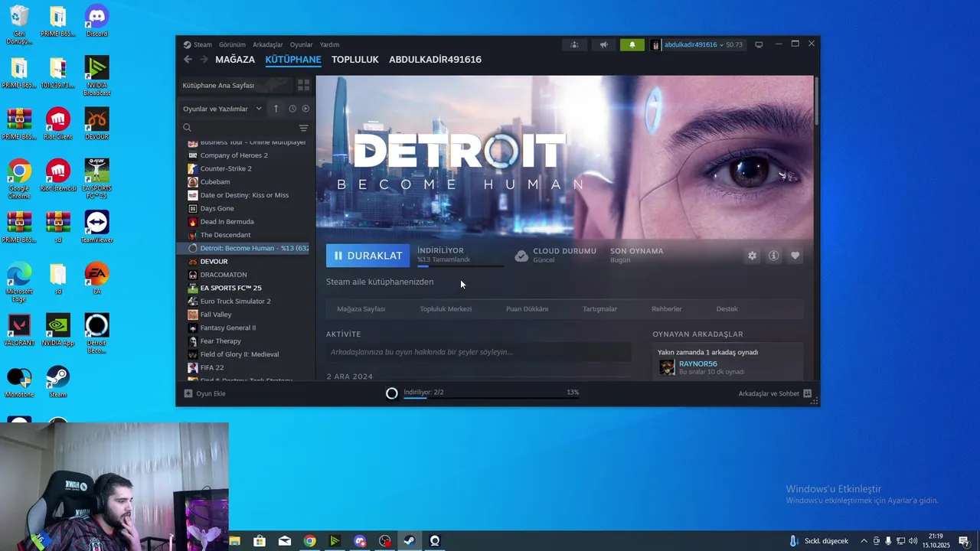Click the Cloud Durumu cloud icon

point(521,256)
